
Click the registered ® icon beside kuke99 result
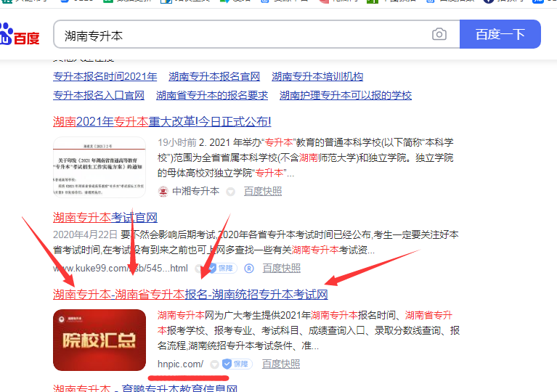pos(249,269)
